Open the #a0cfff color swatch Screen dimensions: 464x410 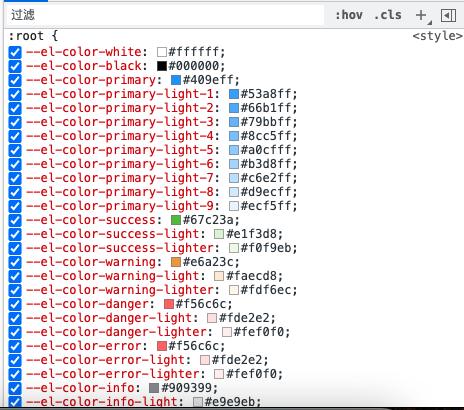[234, 150]
